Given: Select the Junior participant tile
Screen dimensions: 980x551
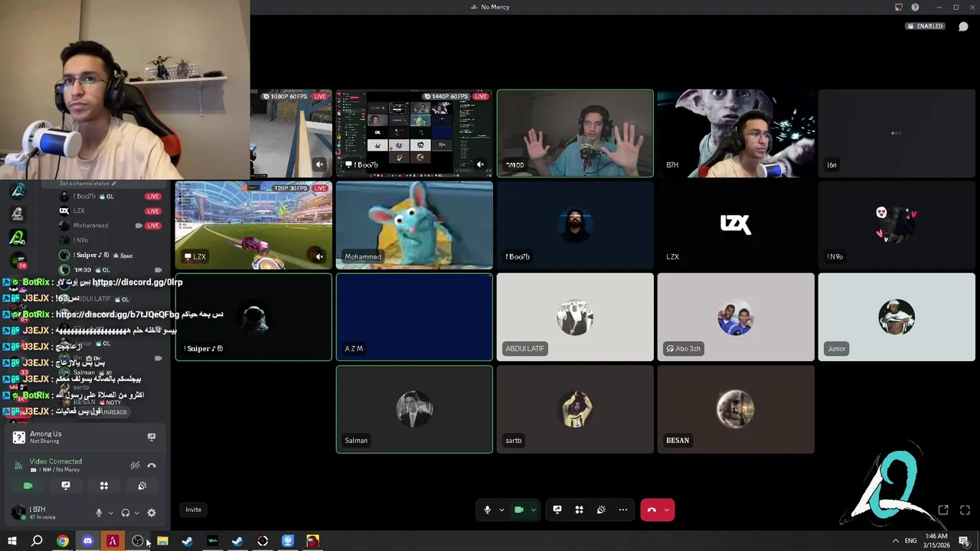Looking at the screenshot, I should 897,317.
